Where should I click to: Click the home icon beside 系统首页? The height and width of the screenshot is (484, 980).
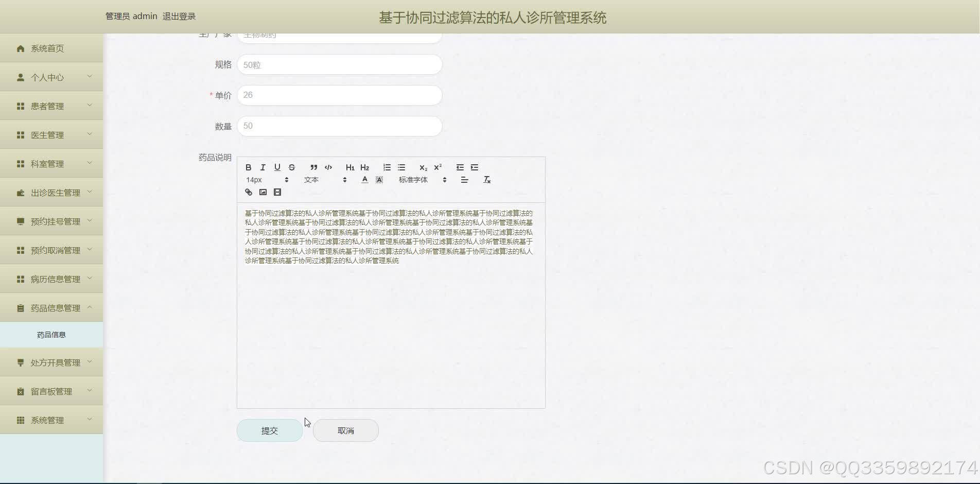pyautogui.click(x=21, y=48)
